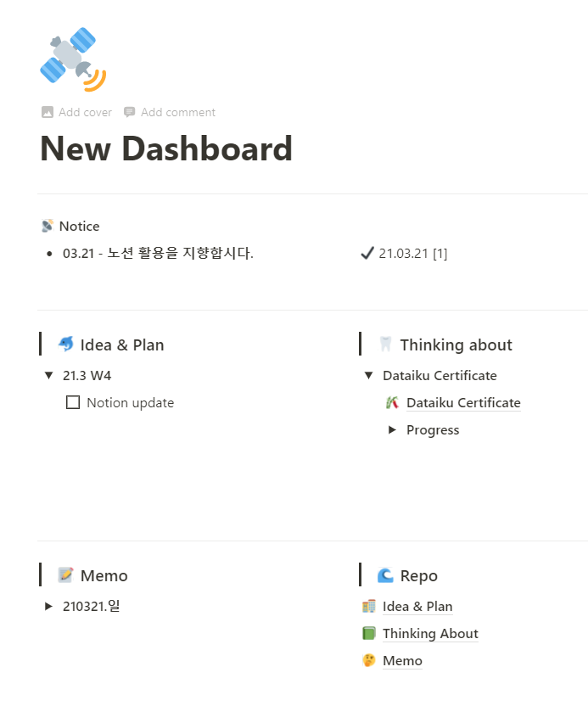588x706 pixels.
Task: Click the 21.03.21 [1] checkmark text
Action: [413, 254]
